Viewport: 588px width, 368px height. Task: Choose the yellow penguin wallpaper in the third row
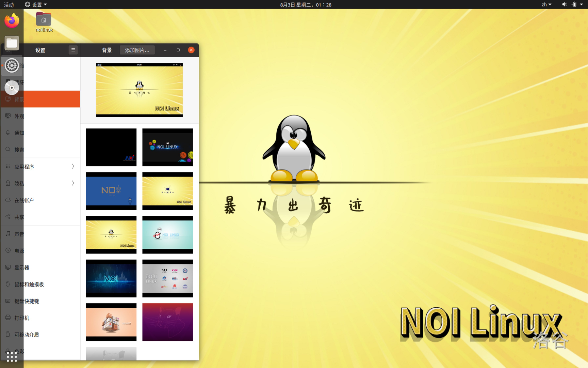point(111,235)
